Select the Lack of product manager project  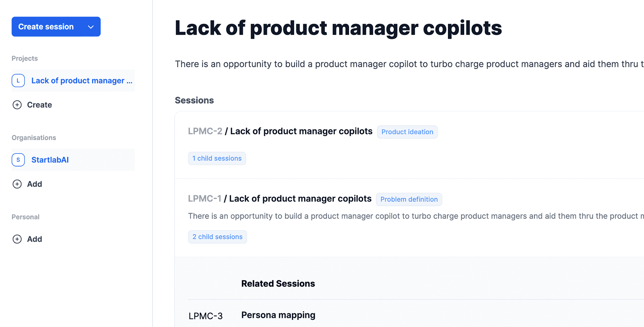click(82, 81)
